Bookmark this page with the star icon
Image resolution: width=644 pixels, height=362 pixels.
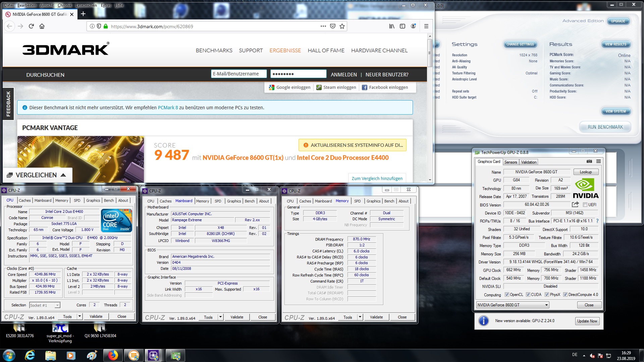pos(342,26)
